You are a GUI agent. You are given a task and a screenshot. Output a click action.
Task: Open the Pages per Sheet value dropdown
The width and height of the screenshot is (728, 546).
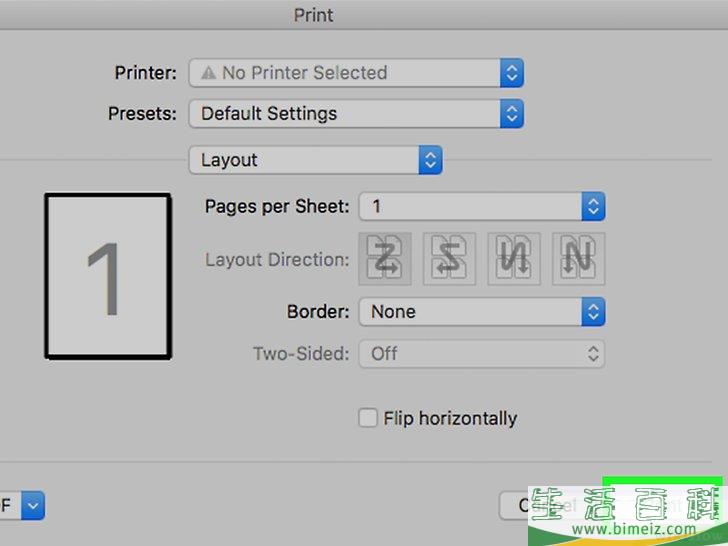click(482, 206)
